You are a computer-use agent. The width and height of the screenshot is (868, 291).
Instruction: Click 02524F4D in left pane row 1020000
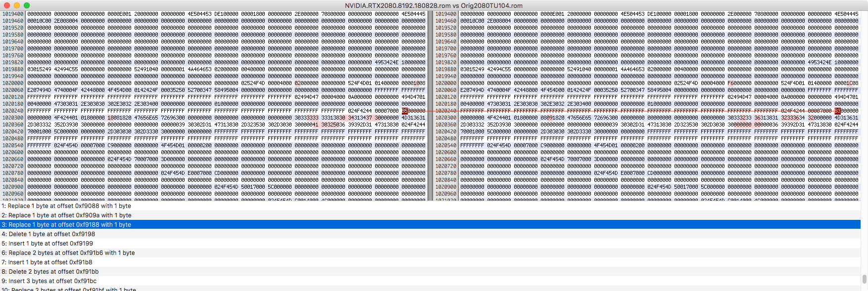coord(253,83)
